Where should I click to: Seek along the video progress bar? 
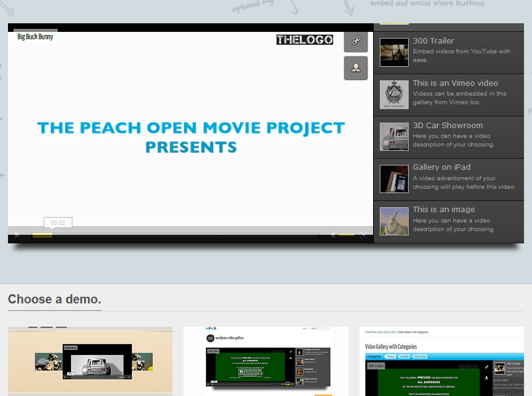pos(175,235)
